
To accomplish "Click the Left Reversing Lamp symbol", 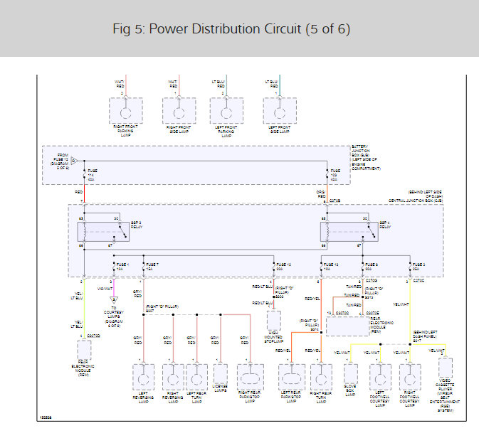I will tap(143, 377).
